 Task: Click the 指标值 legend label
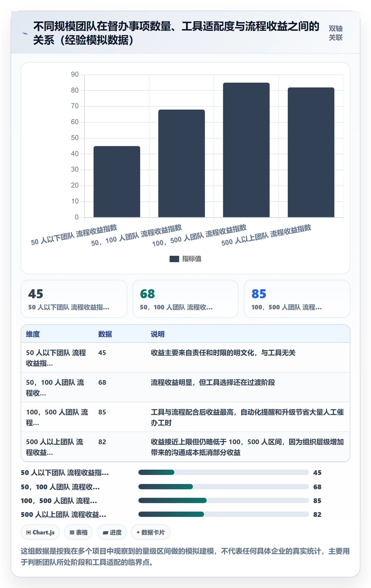(x=192, y=259)
